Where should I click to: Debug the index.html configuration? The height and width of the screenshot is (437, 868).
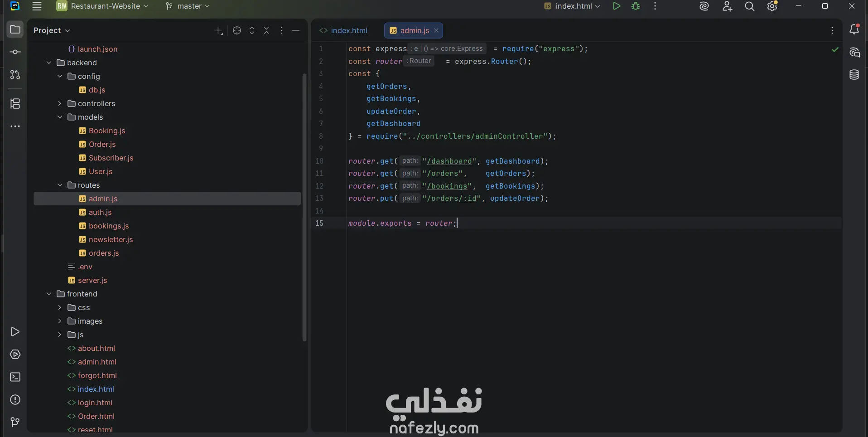point(636,6)
